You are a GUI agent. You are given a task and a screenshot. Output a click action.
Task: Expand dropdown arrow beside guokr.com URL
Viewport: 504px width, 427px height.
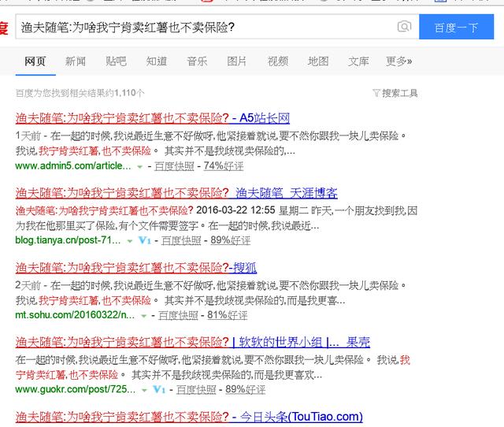click(144, 390)
